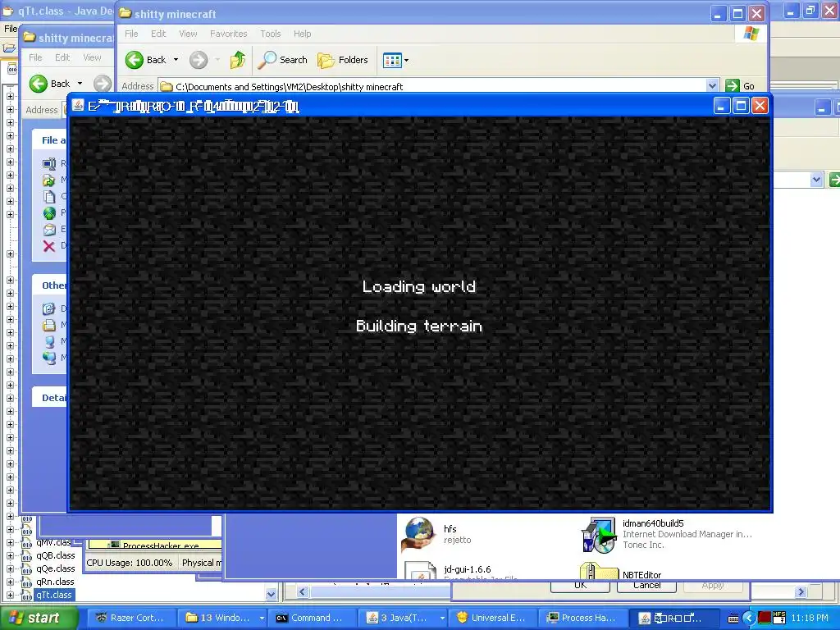The image size is (840, 630).
Task: Click the red icon in system tray
Action: click(x=765, y=618)
